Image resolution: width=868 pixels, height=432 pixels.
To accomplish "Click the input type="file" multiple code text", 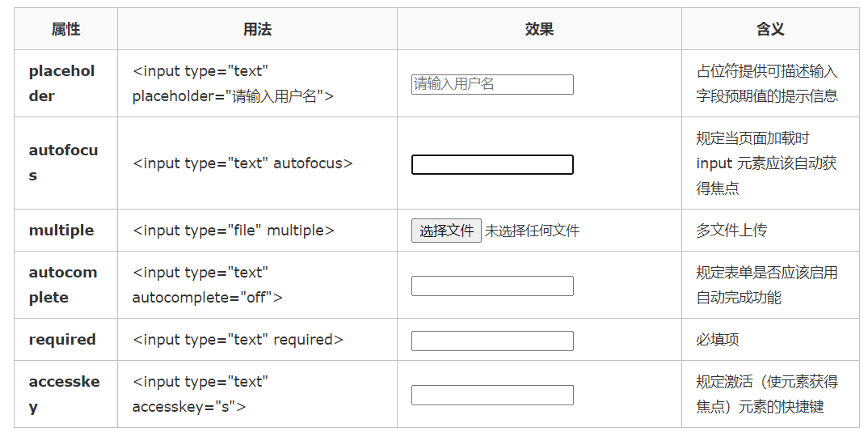I will click(233, 231).
